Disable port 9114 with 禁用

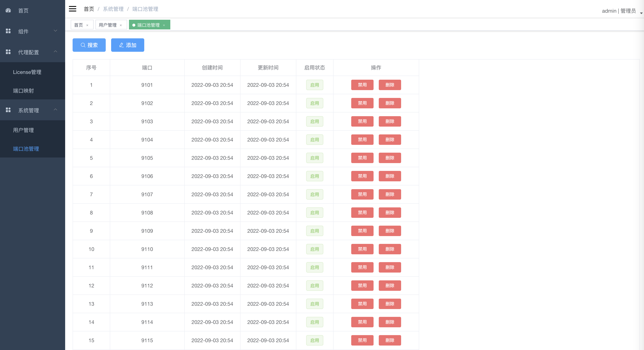(362, 322)
